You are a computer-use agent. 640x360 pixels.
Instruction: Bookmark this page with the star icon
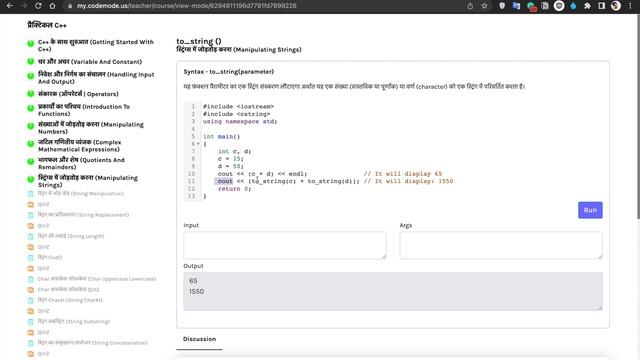tap(484, 6)
